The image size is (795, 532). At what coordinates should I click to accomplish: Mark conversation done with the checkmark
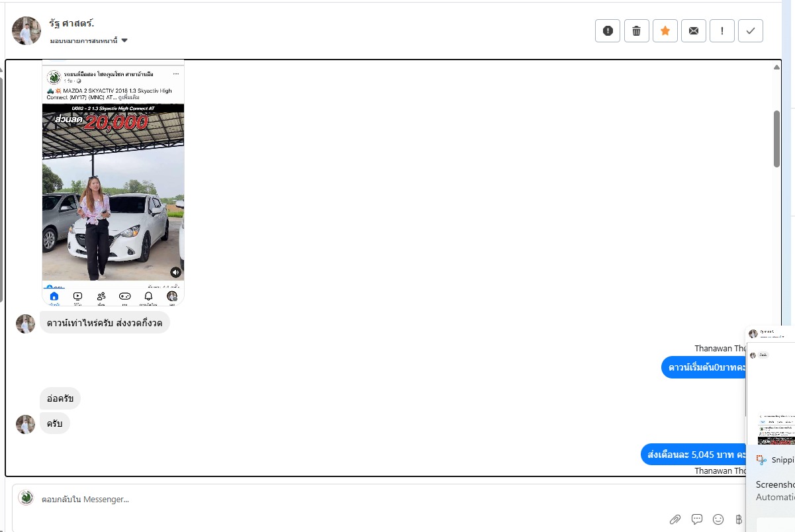pos(751,30)
